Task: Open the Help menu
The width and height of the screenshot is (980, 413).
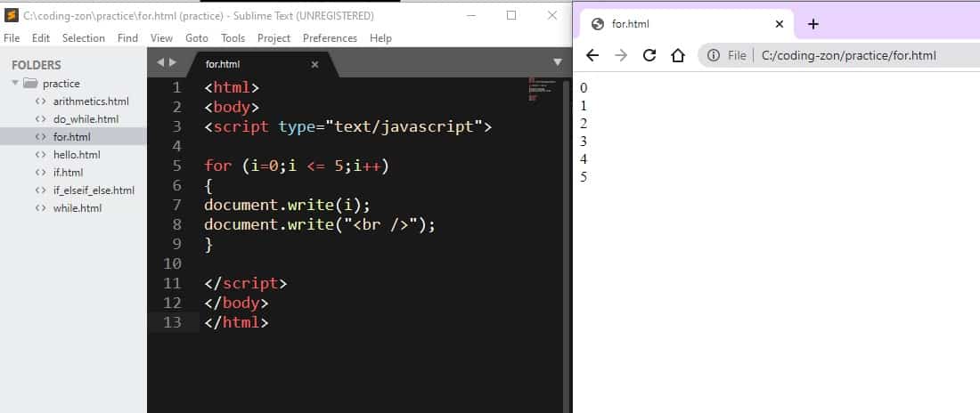Action: (x=380, y=38)
